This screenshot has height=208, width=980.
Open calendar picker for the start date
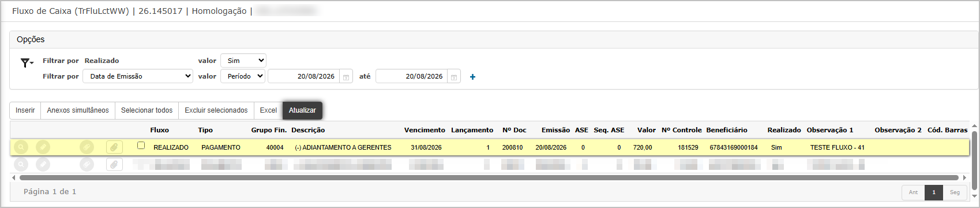(346, 77)
